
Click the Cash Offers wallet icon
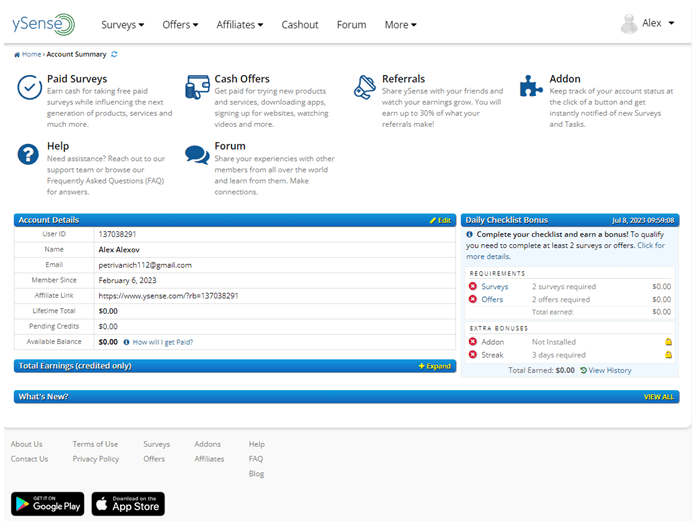coord(197,87)
